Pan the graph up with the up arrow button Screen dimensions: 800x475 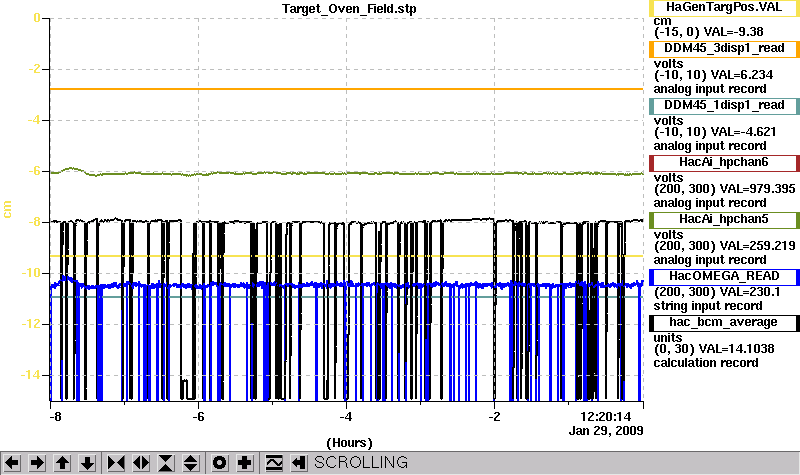[x=62, y=463]
